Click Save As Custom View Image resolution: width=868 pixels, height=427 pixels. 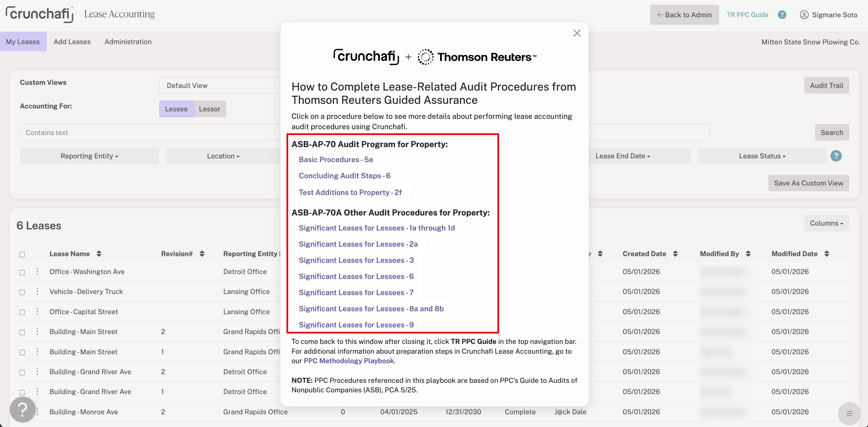809,183
